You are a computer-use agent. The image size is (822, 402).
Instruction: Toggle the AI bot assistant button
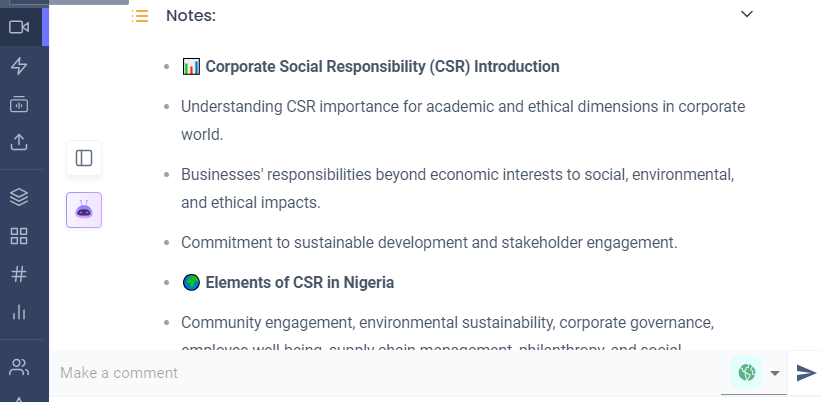pos(84,210)
